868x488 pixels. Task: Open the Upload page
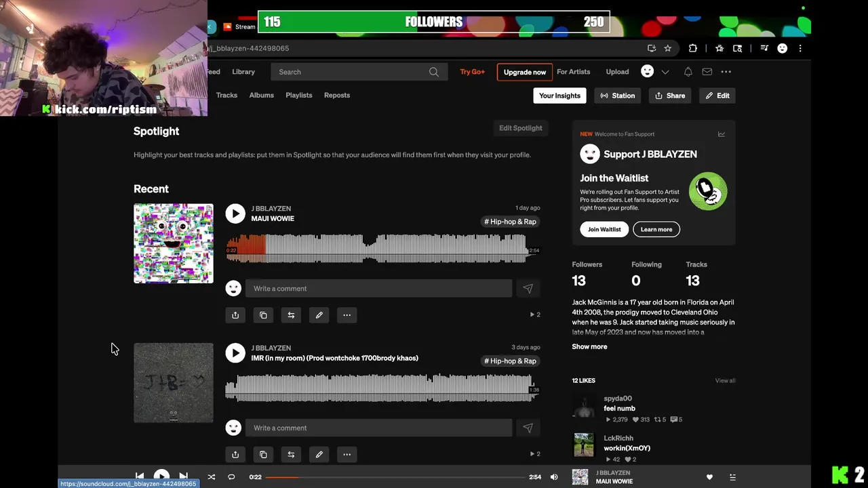click(x=617, y=72)
